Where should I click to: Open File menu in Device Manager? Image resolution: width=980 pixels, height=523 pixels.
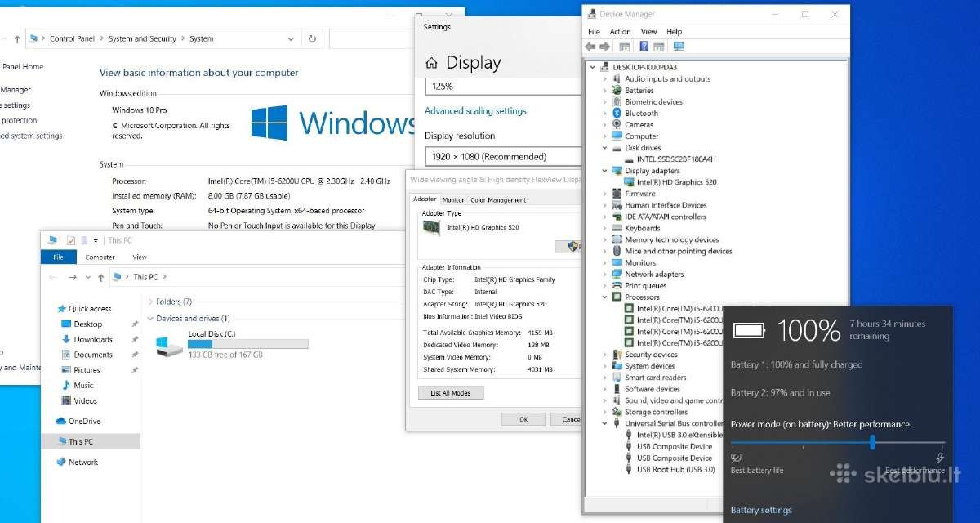point(594,32)
